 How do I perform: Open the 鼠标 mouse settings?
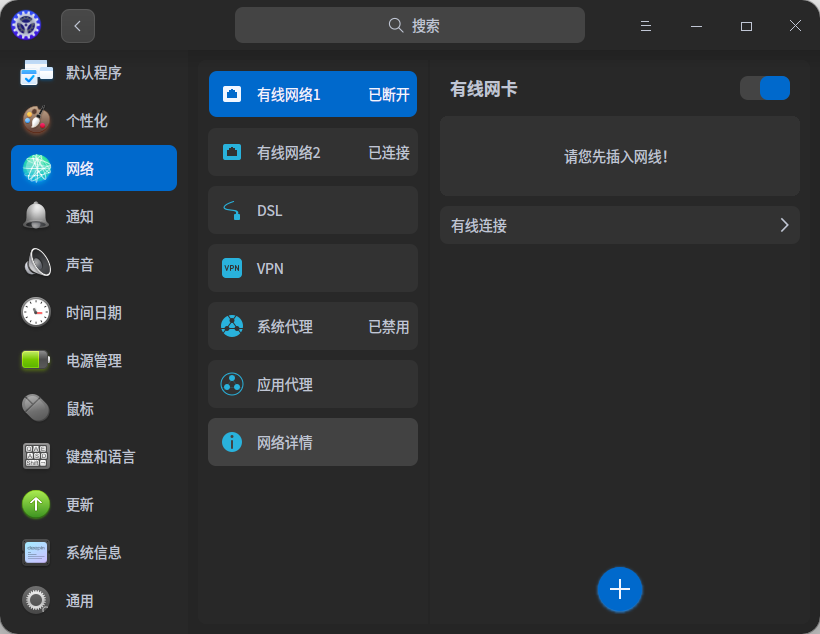94,408
